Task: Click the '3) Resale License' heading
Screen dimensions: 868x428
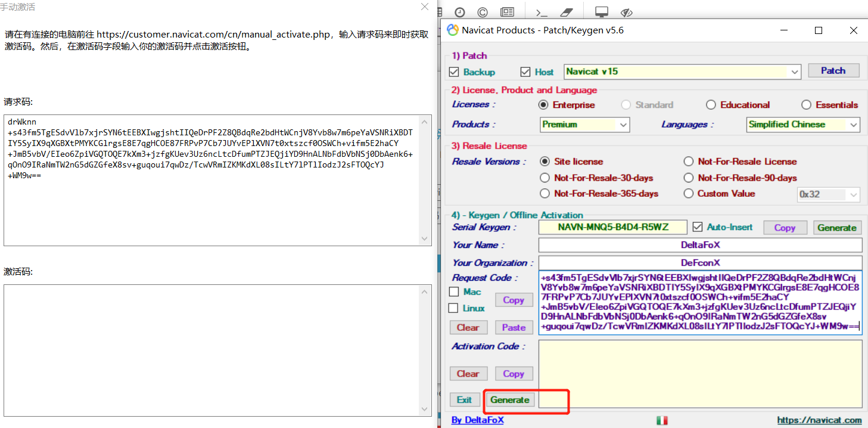Action: [489, 146]
